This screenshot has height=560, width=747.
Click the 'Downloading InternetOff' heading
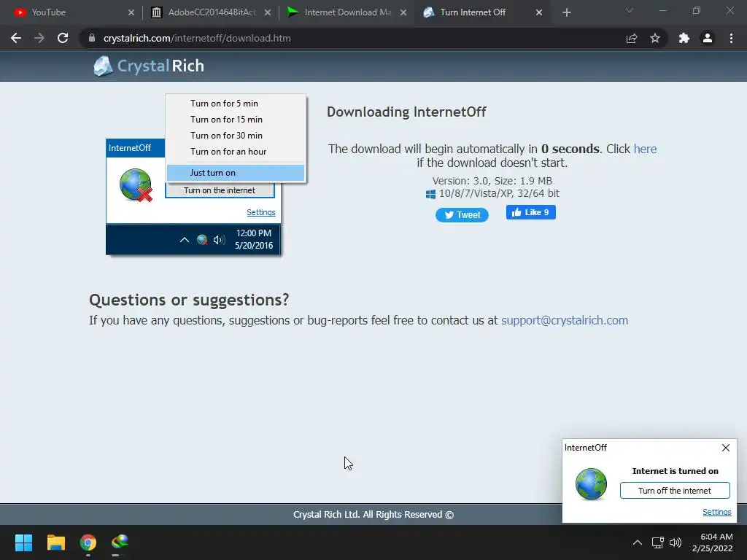pyautogui.click(x=406, y=112)
